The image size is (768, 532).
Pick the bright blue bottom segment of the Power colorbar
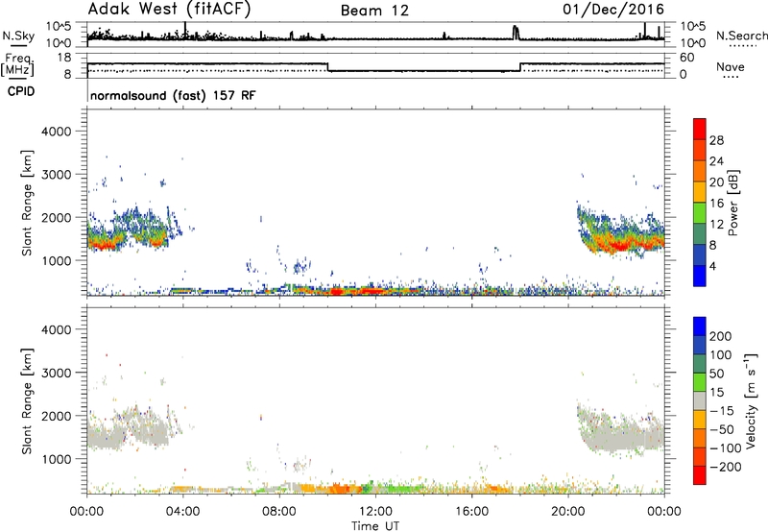700,276
